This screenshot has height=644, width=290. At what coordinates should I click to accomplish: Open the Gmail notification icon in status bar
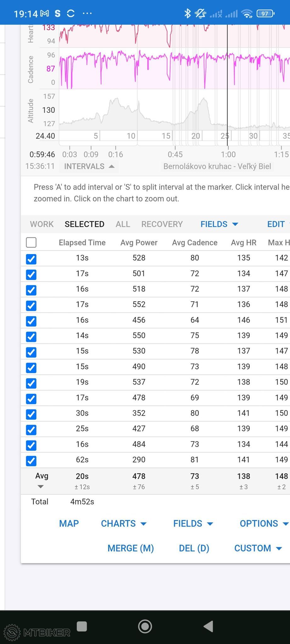(45, 13)
